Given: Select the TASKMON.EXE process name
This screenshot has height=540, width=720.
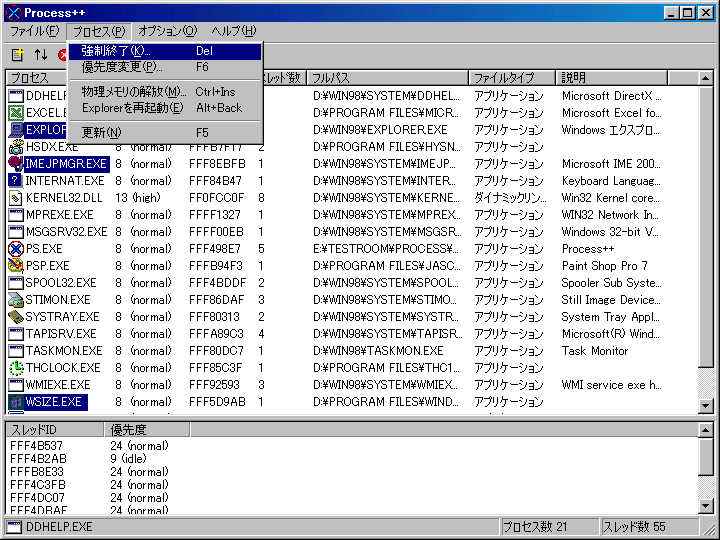Looking at the screenshot, I should coord(64,351).
